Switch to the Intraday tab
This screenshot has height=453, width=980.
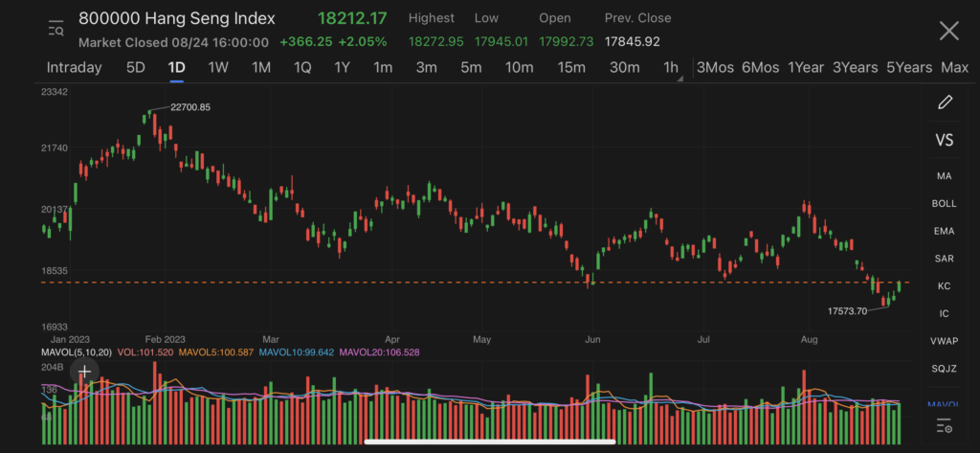pos(74,68)
